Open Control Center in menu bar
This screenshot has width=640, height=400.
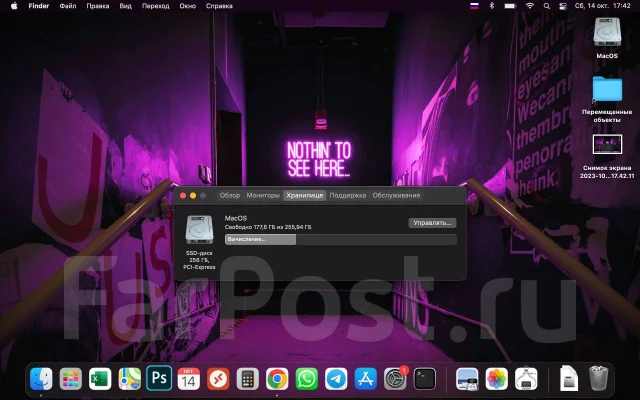pos(563,6)
